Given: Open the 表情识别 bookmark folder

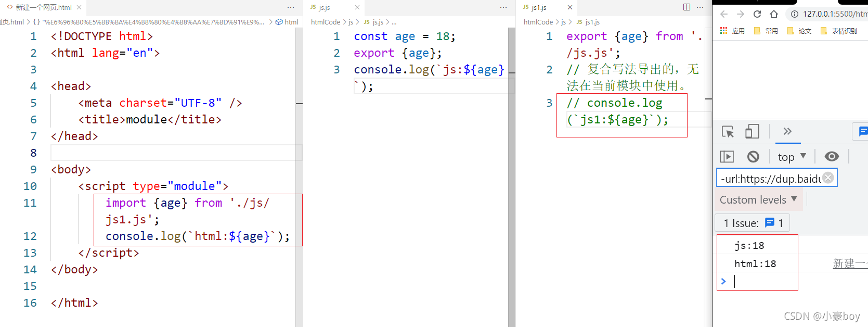Looking at the screenshot, I should pyautogui.click(x=838, y=31).
